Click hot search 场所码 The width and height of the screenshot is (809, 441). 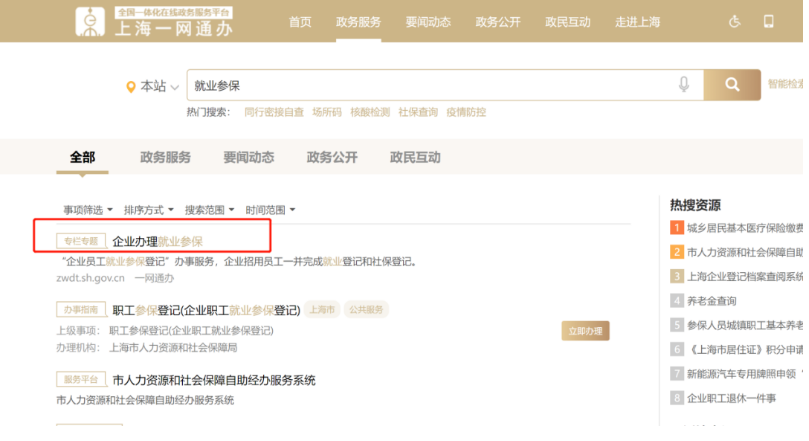pos(327,112)
